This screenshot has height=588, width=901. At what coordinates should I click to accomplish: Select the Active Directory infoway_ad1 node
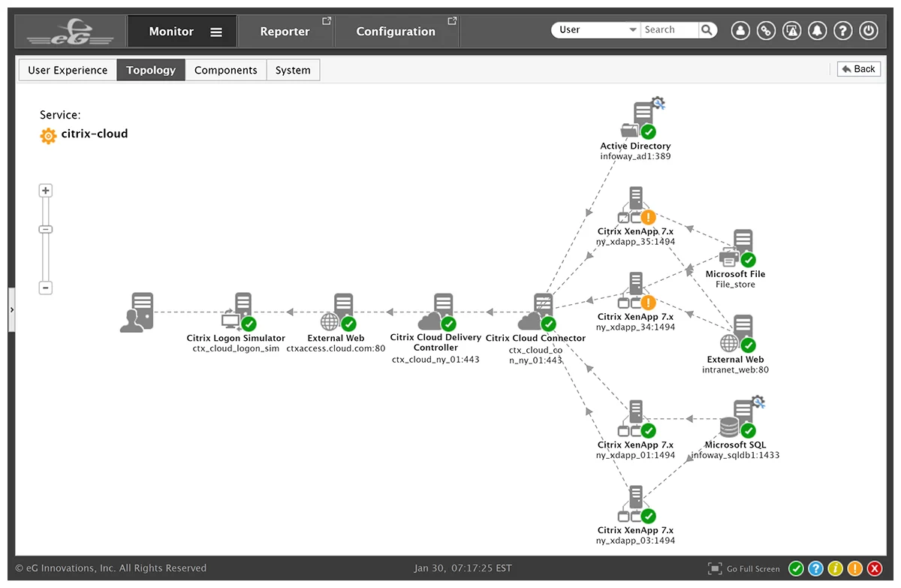click(639, 119)
